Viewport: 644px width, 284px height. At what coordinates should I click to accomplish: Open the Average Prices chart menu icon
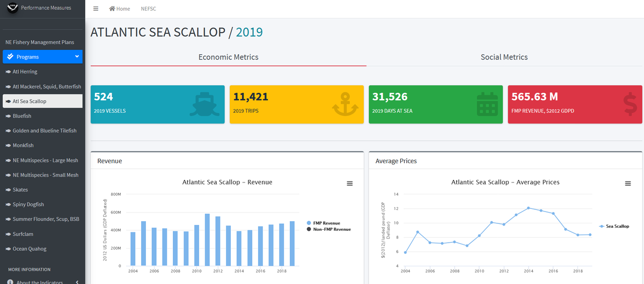click(628, 184)
